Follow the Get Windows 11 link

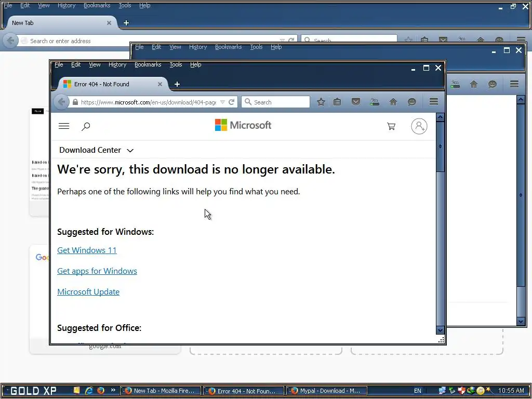(x=87, y=250)
